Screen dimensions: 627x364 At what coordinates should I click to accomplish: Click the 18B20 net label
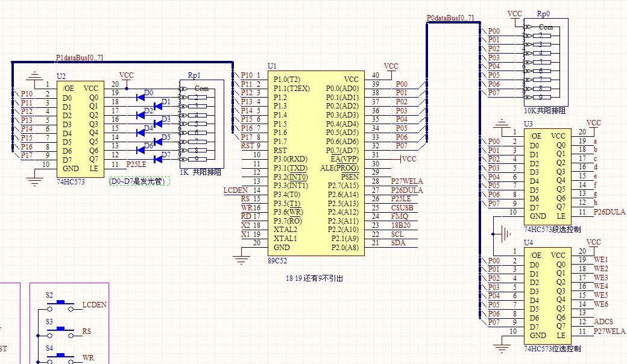[401, 225]
